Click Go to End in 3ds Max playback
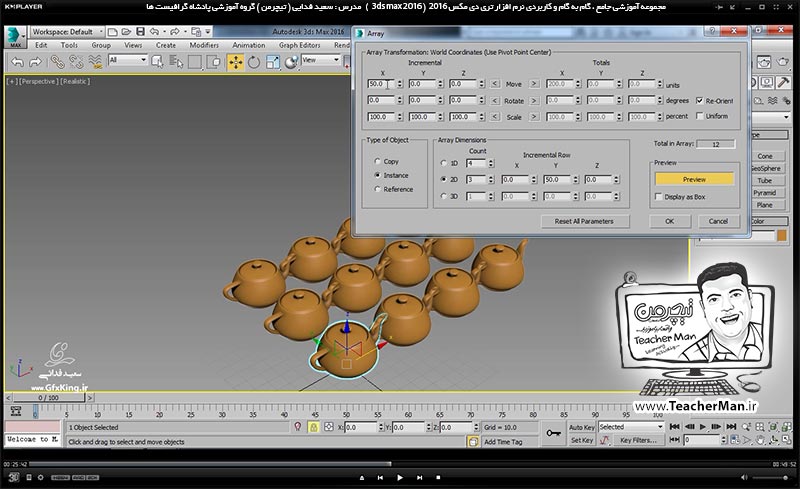The image size is (800, 489). [731, 426]
